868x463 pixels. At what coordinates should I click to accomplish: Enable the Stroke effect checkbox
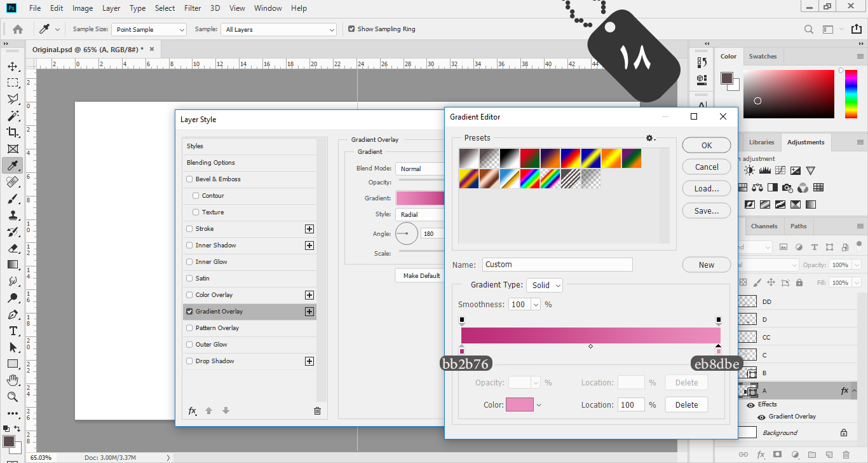tap(189, 229)
